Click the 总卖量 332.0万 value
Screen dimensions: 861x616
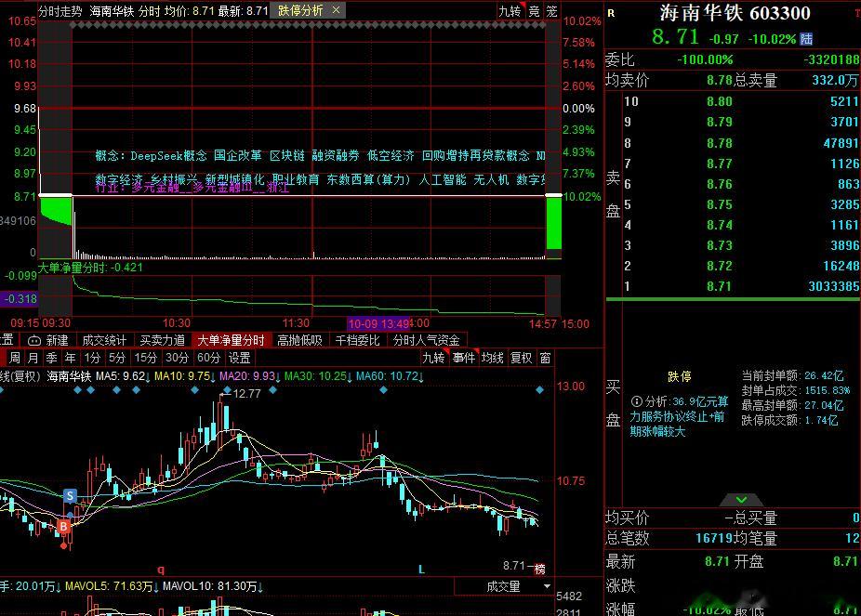(x=835, y=81)
